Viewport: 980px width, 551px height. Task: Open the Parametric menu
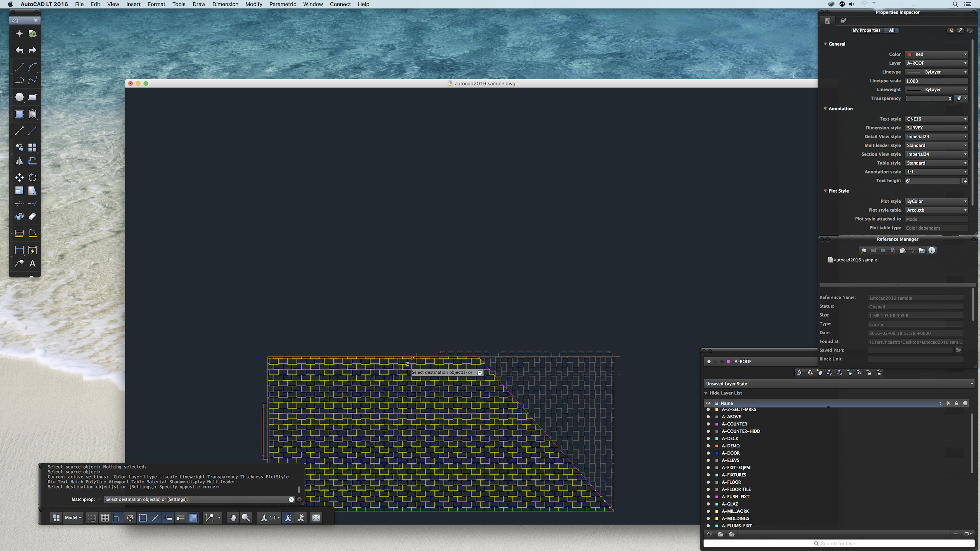283,4
